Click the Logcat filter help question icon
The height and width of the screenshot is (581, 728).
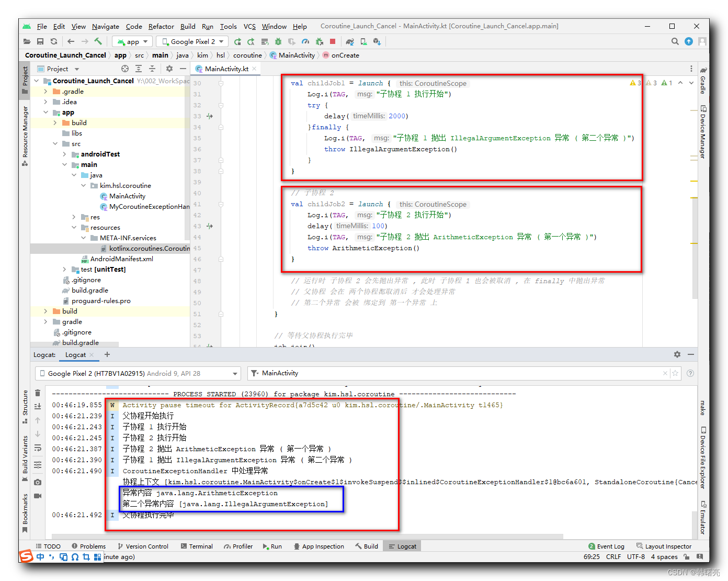click(x=690, y=373)
